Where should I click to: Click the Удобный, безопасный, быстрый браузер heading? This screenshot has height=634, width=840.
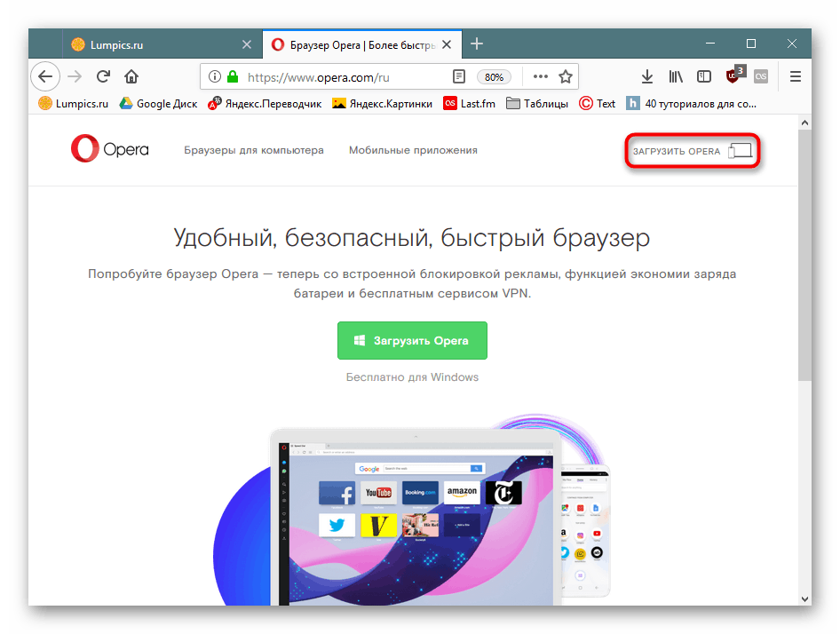pyautogui.click(x=412, y=237)
